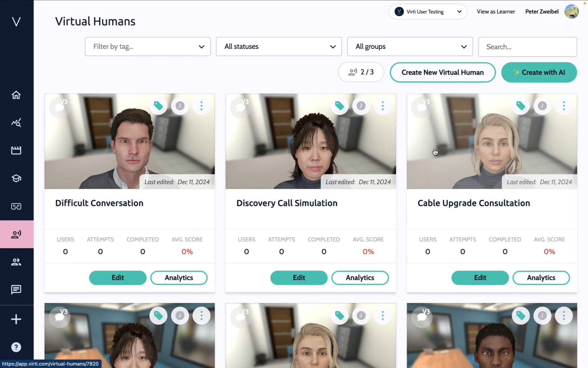Click the tag icon on Cable Upgrade Consultation

point(521,106)
